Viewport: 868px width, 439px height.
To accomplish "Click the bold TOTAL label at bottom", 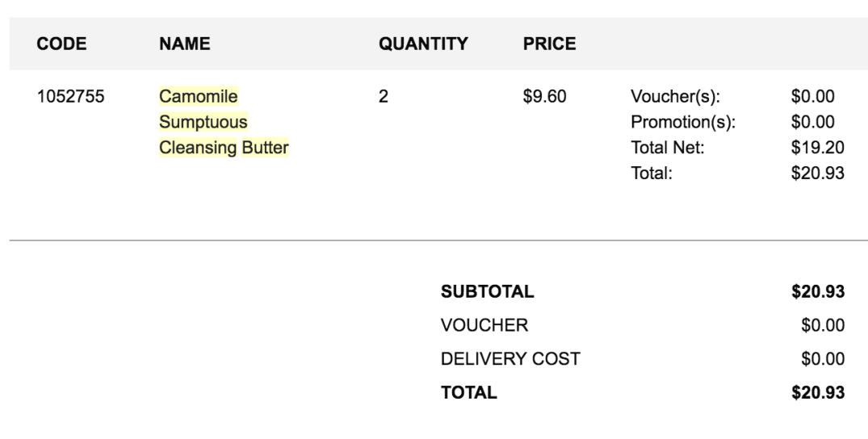I will [x=469, y=393].
